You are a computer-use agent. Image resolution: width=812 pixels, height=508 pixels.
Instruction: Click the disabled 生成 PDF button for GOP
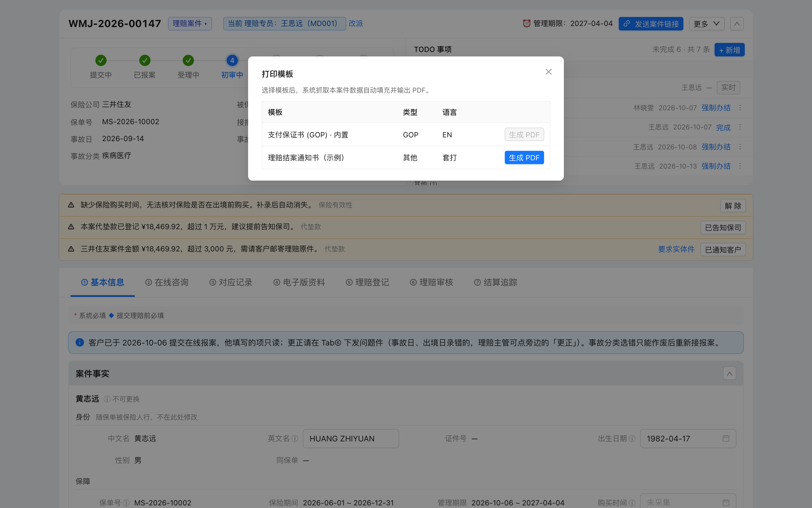click(x=524, y=135)
